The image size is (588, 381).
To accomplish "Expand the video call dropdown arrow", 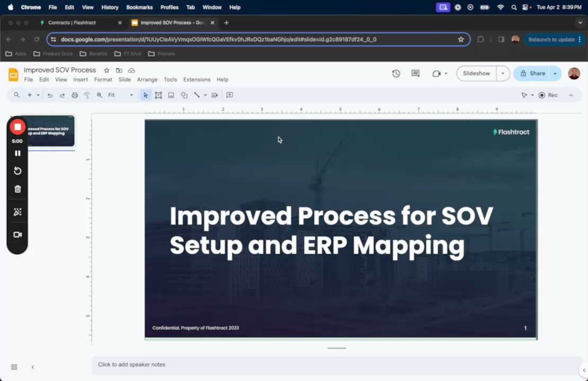I will tap(446, 74).
